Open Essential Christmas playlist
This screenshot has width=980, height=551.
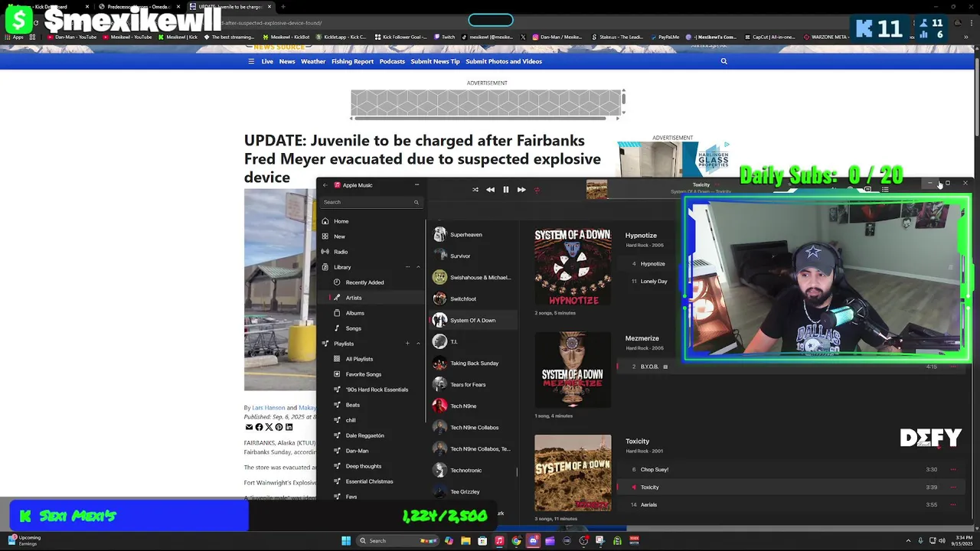[371, 481]
